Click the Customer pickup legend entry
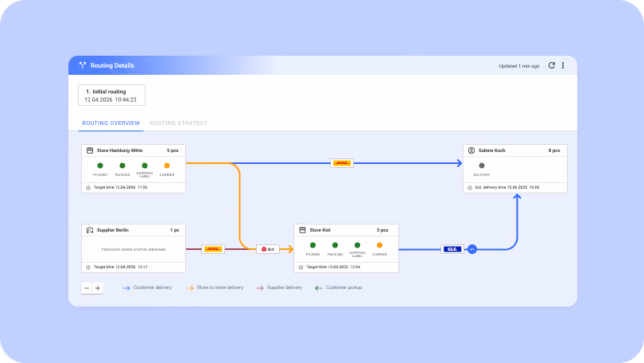Screen dimensions: 644x363 [339, 287]
